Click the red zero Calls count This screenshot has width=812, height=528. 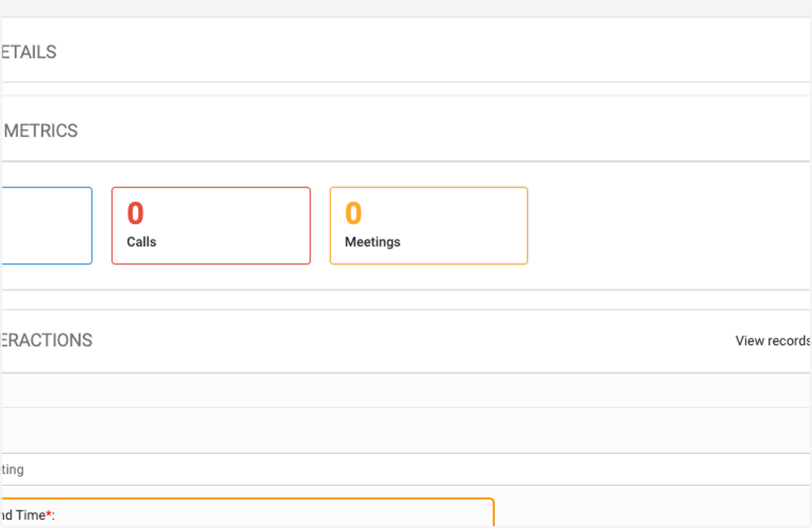(135, 214)
